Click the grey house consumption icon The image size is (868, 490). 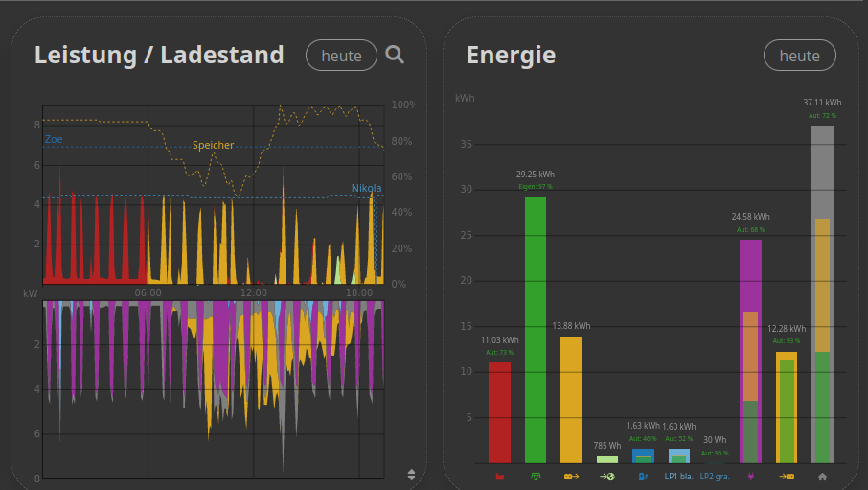point(823,477)
